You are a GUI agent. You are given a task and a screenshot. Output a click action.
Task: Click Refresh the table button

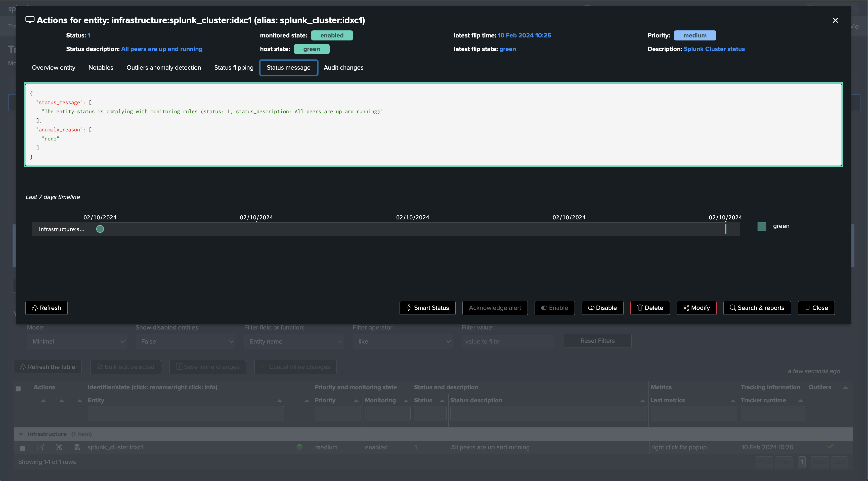tap(48, 367)
